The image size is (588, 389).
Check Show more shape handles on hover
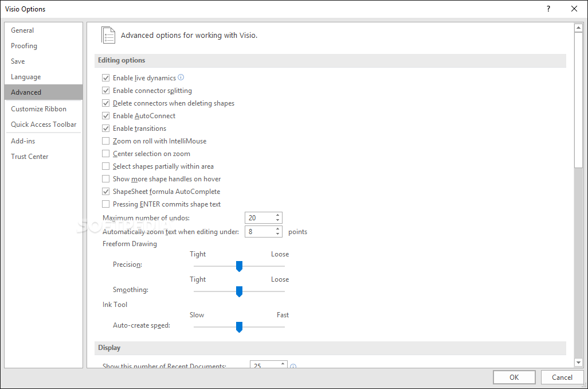(106, 179)
